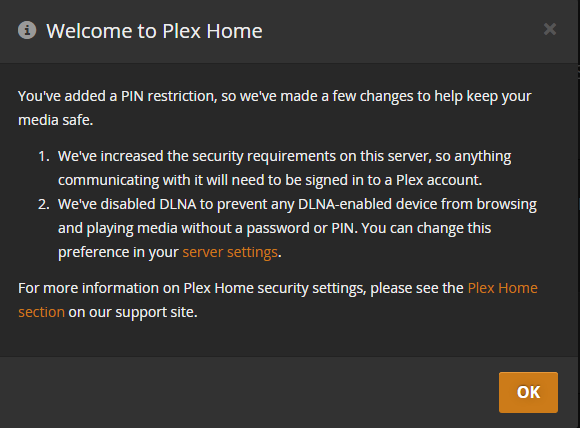Click the 'You've added a PIN restriction' paragraph
580x428 pixels.
point(275,108)
